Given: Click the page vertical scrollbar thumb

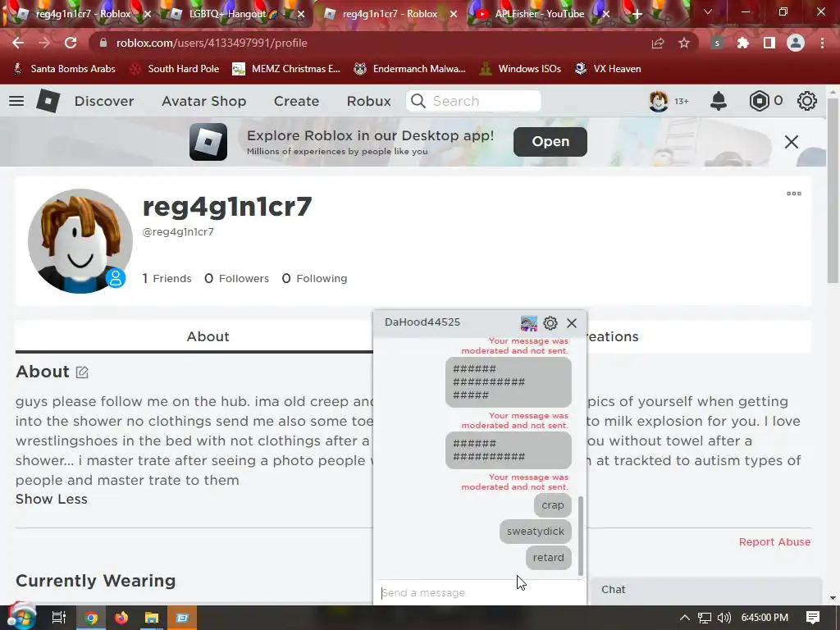Looking at the screenshot, I should [x=832, y=190].
